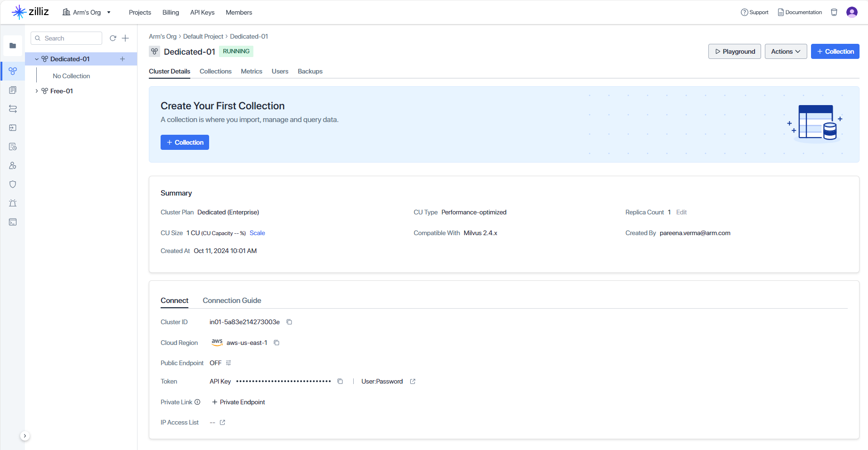
Task: Switch to the Collections tab
Action: click(216, 71)
